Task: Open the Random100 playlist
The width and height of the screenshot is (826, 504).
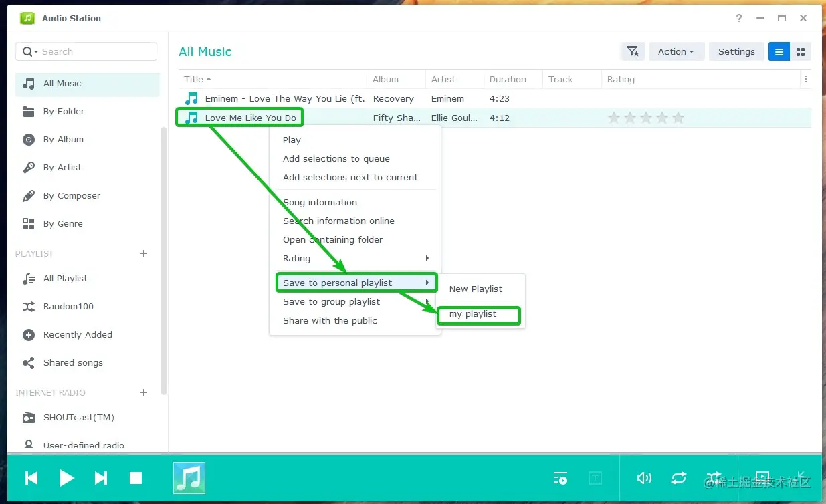Action: pos(87,307)
